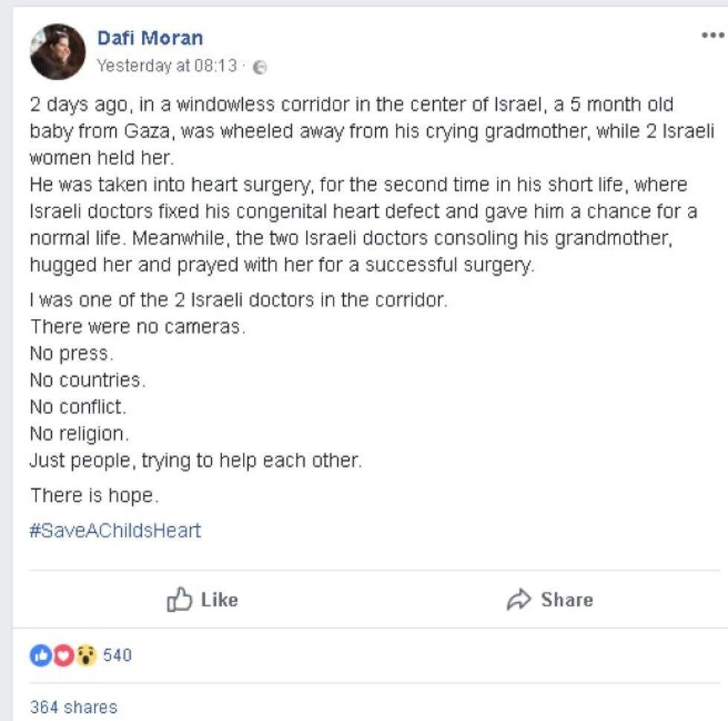Click the thumbs-up icon on Like button
The width and height of the screenshot is (728, 721).
pyautogui.click(x=179, y=600)
